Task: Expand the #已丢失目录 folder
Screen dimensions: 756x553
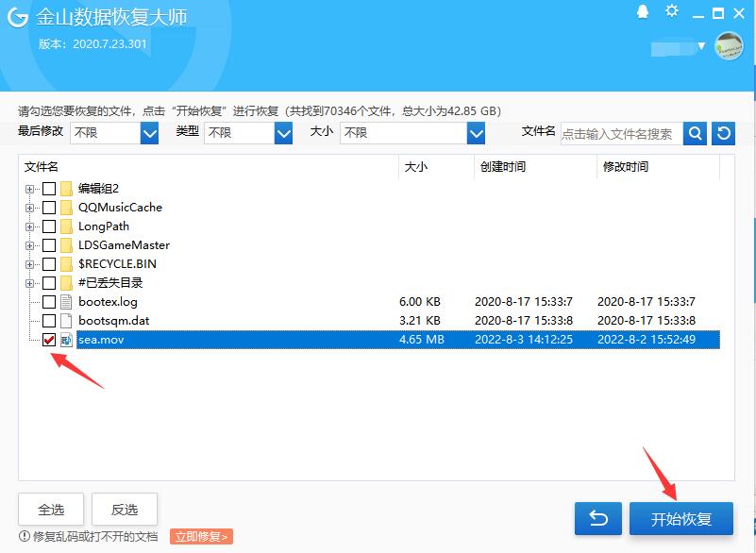Action: click(29, 282)
